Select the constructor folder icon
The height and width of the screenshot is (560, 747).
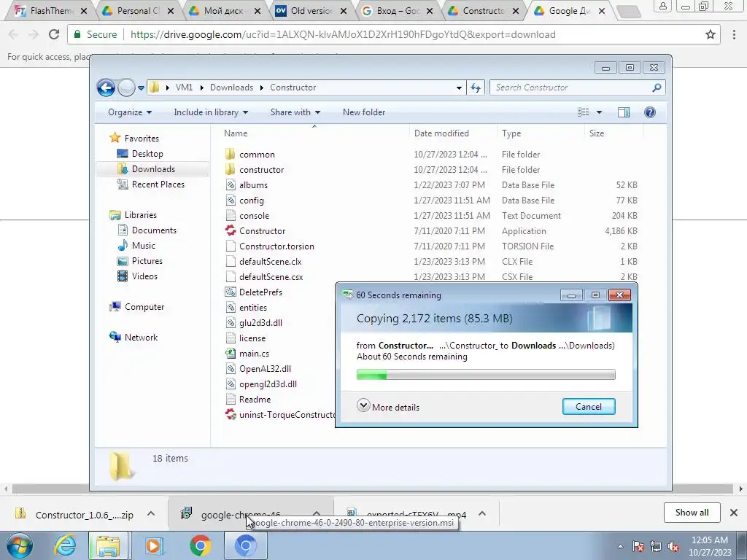tap(230, 169)
